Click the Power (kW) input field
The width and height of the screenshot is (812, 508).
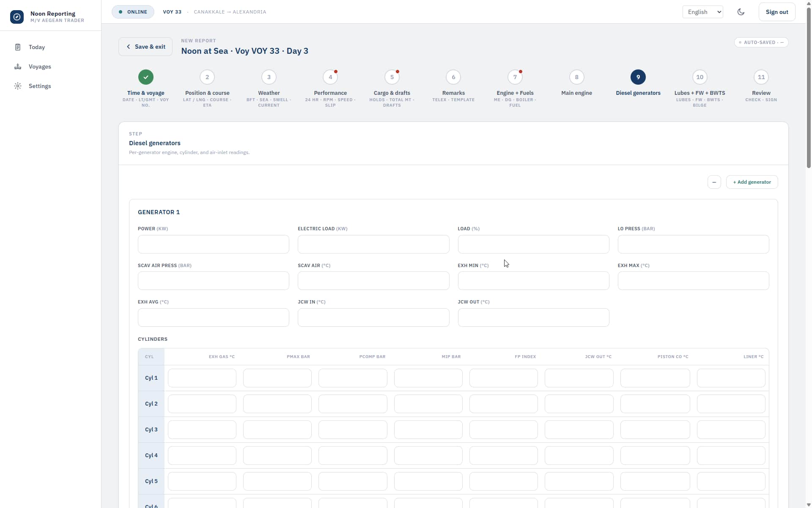[214, 244]
